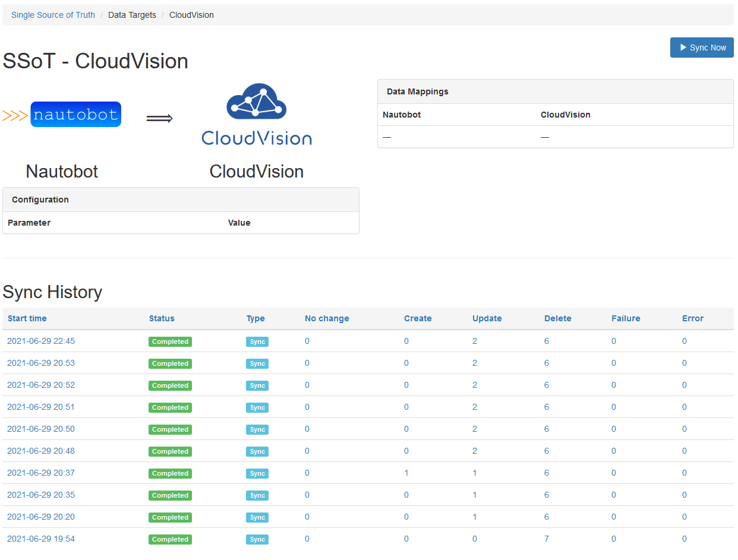The image size is (738, 560).
Task: Click Update count 2 in 22:45 row
Action: coord(475,341)
